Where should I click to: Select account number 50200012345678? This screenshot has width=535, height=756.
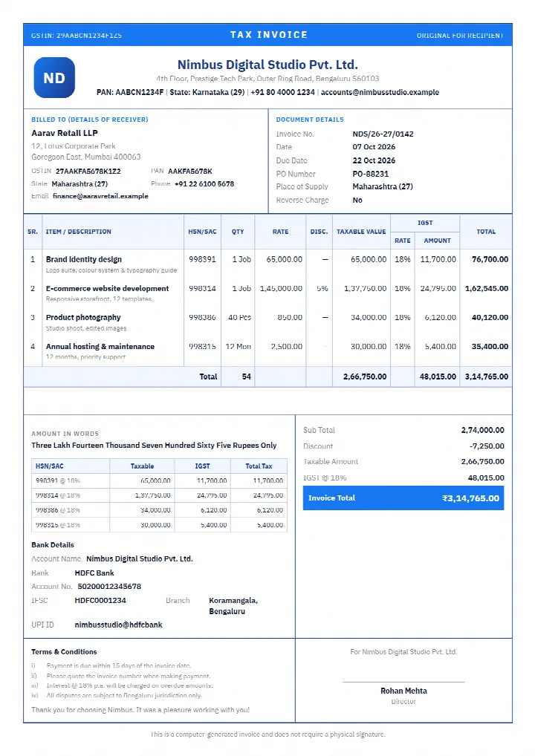pos(109,586)
